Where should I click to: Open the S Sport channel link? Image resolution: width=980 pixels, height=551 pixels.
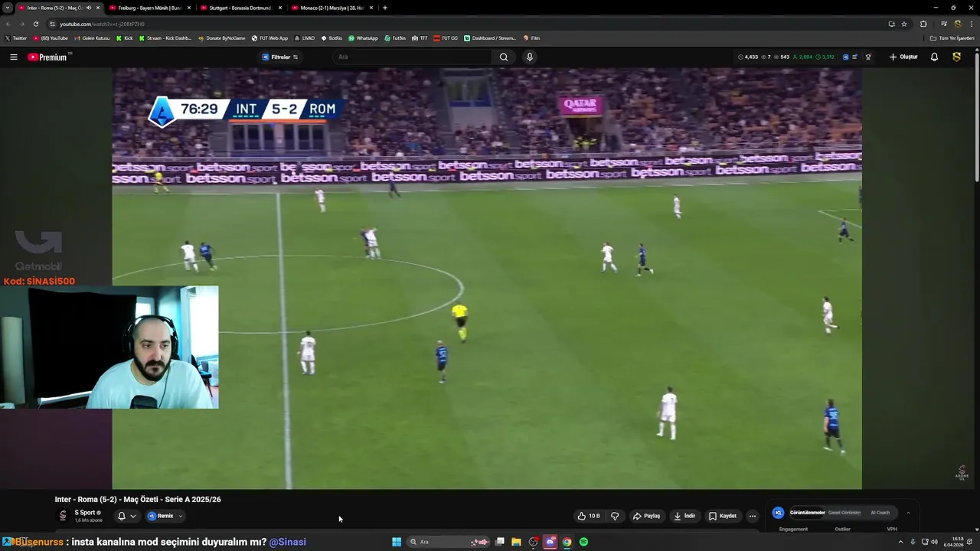click(85, 513)
